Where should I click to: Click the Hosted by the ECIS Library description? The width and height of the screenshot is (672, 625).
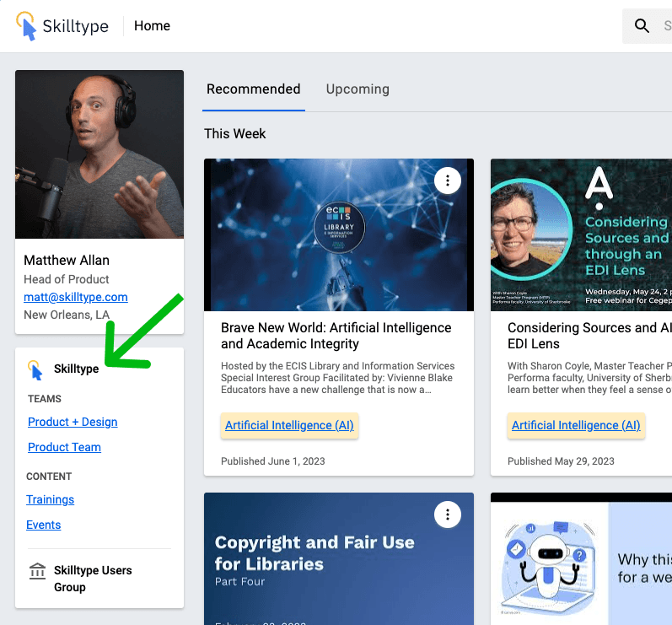point(338,378)
